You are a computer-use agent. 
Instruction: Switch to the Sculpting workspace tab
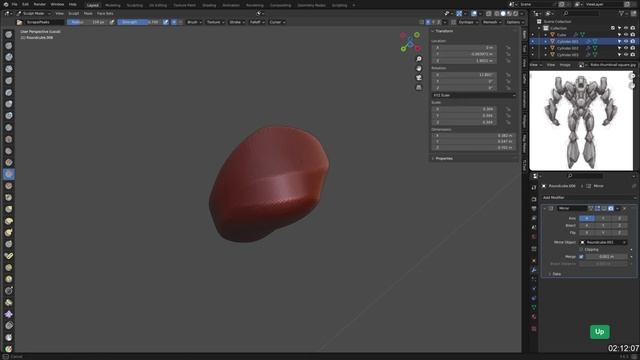click(x=134, y=5)
